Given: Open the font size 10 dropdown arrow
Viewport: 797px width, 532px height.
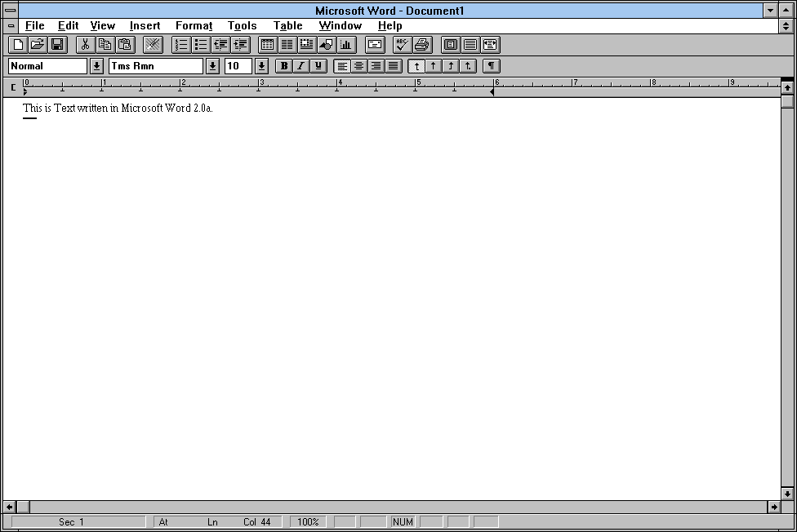Looking at the screenshot, I should coord(261,66).
